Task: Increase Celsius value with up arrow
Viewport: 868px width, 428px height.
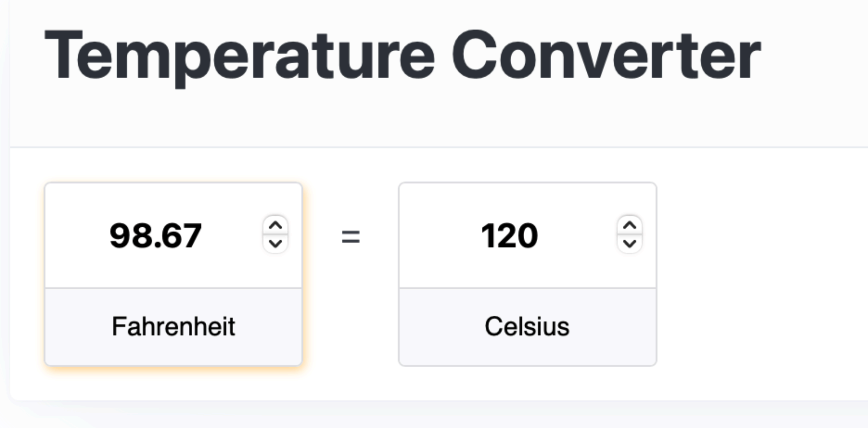Action: (630, 225)
